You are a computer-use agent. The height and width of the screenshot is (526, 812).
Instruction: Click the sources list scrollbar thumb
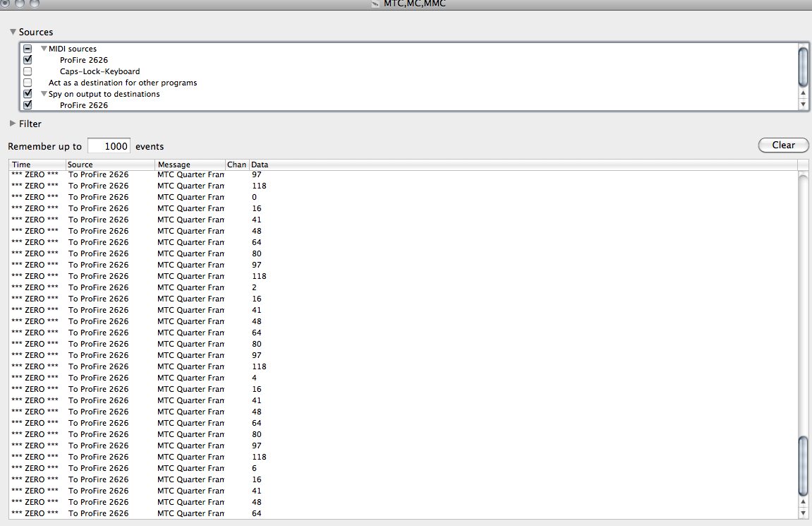[x=804, y=67]
